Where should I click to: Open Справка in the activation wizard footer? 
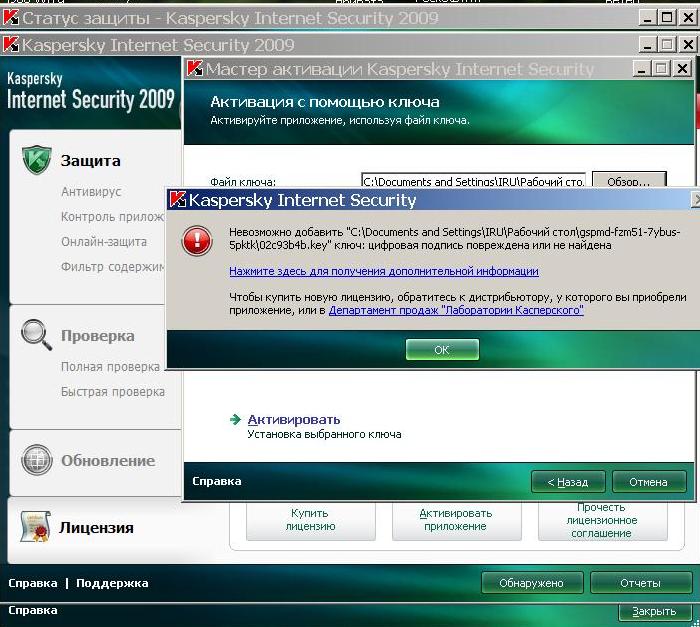217,481
